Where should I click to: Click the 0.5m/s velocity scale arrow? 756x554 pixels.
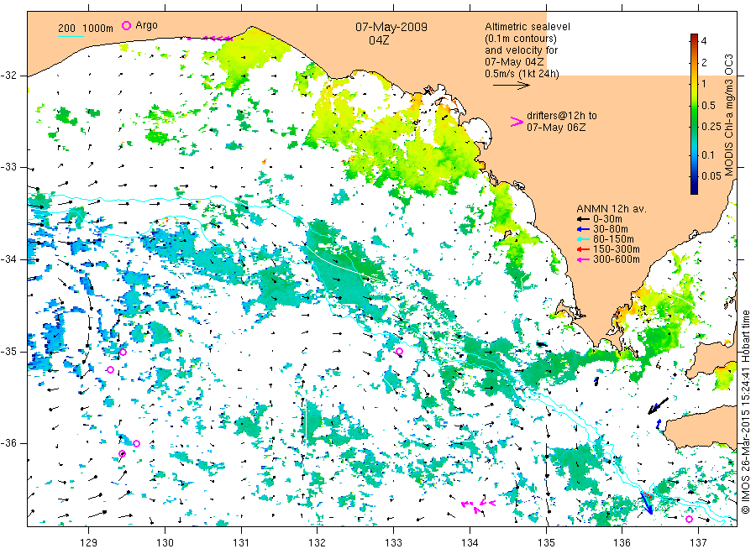coord(511,86)
